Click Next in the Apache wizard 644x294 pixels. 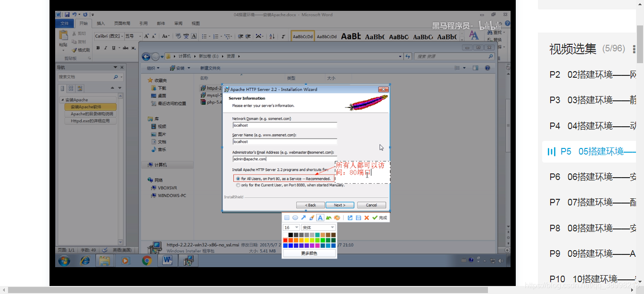[339, 205]
